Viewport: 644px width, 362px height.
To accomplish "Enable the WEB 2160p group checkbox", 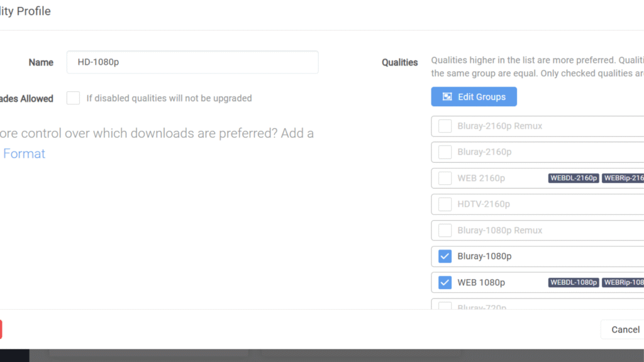I will pyautogui.click(x=445, y=178).
